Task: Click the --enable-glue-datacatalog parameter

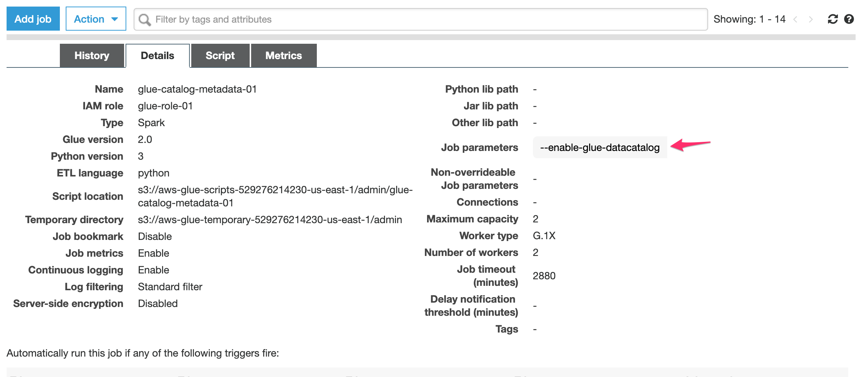Action: [x=600, y=147]
